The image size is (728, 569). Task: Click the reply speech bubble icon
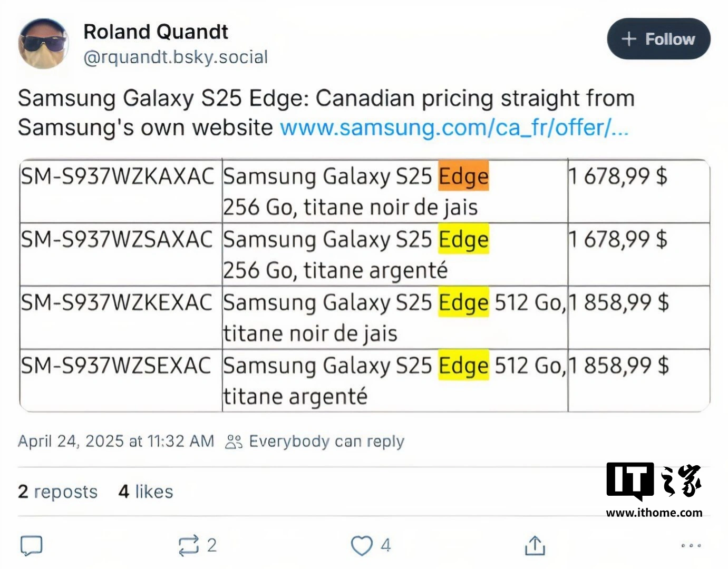[x=31, y=546]
